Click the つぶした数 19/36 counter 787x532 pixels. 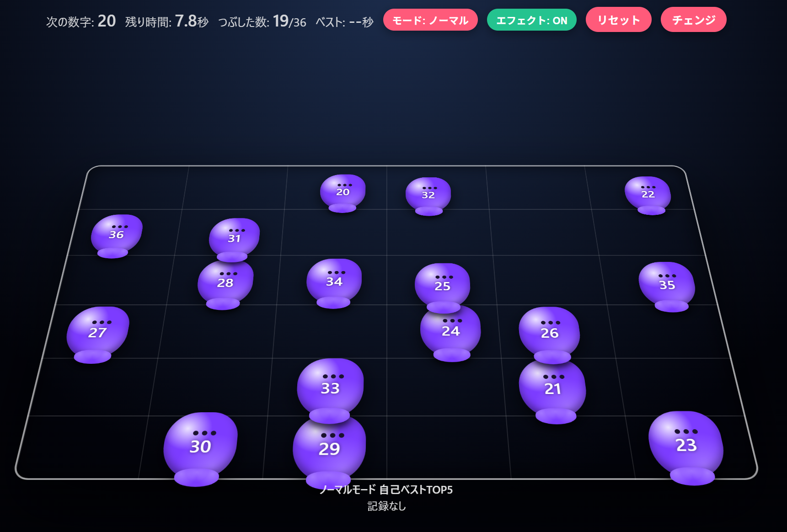tap(262, 21)
